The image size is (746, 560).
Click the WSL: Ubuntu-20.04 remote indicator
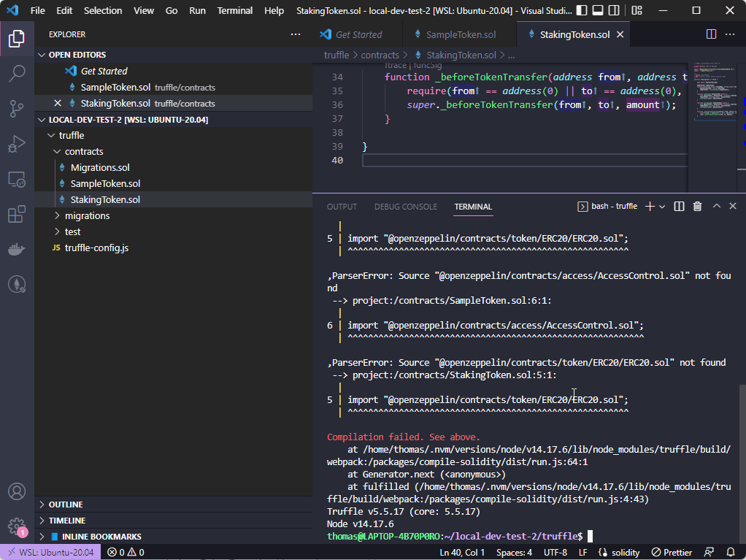(50, 553)
